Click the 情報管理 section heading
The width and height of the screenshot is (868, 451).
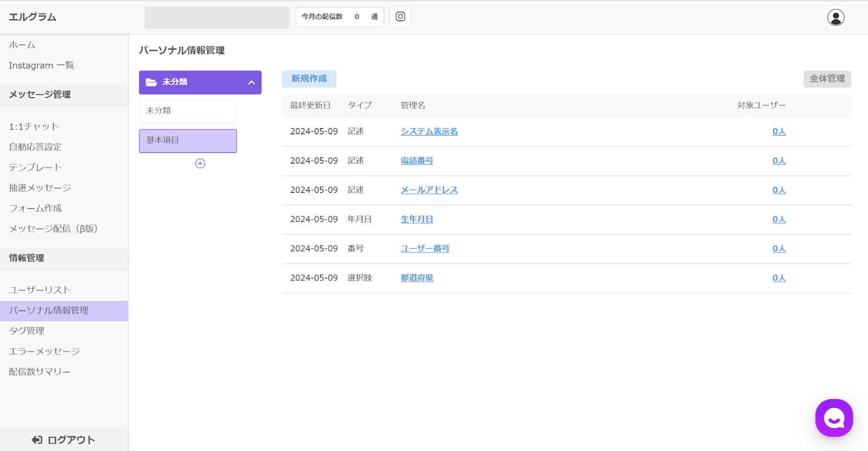[x=27, y=258]
